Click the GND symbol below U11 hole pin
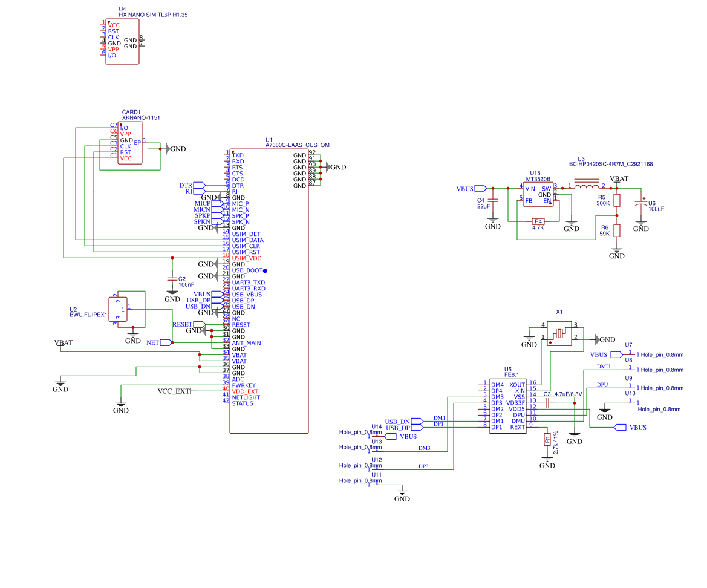707x588 pixels. click(x=402, y=495)
